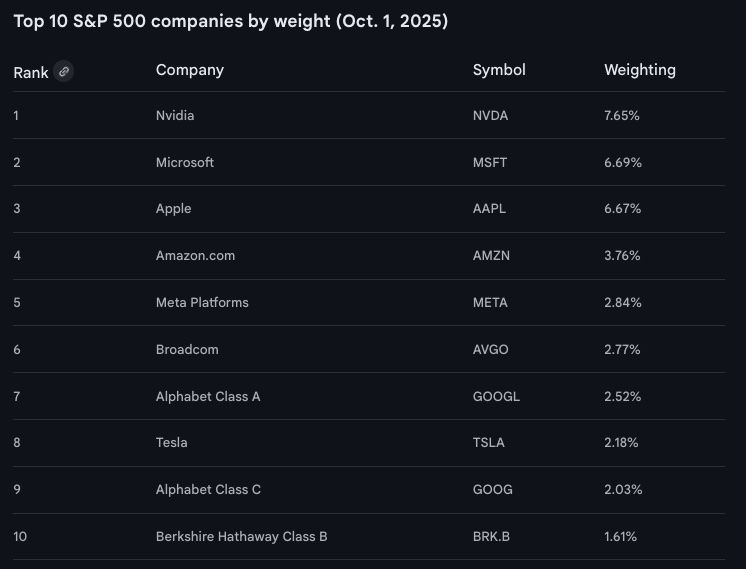Click the 6.69% weighting for Microsoft
Screen dimensions: 746x569
(622, 162)
